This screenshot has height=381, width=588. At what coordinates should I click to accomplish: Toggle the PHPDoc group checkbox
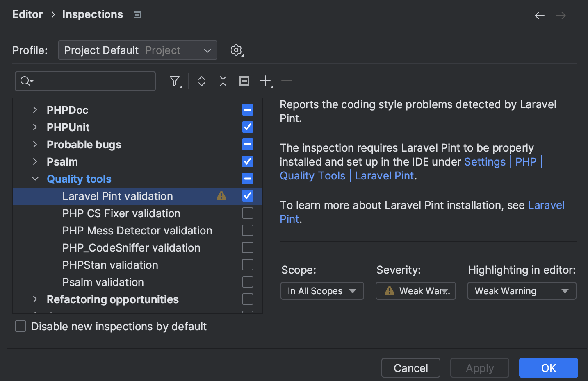[x=248, y=110]
